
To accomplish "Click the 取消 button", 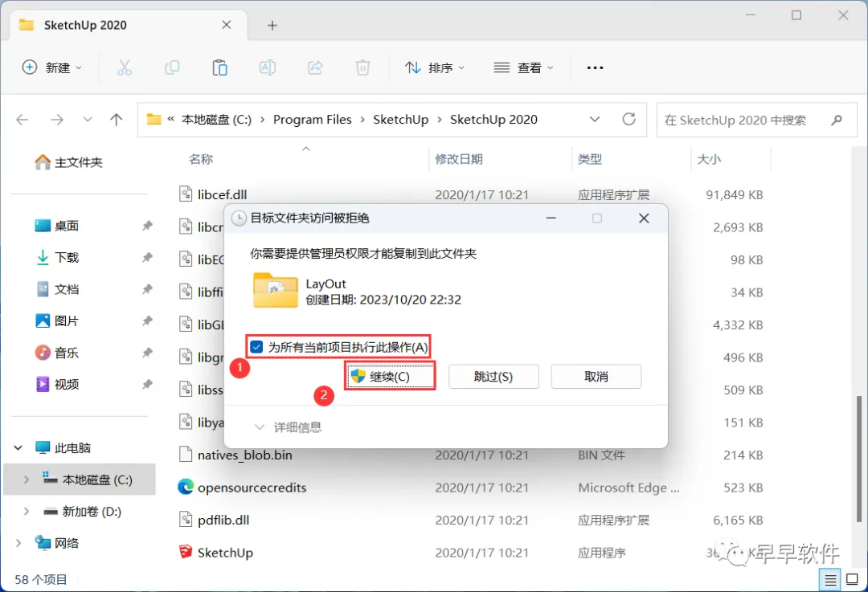I will [x=596, y=376].
